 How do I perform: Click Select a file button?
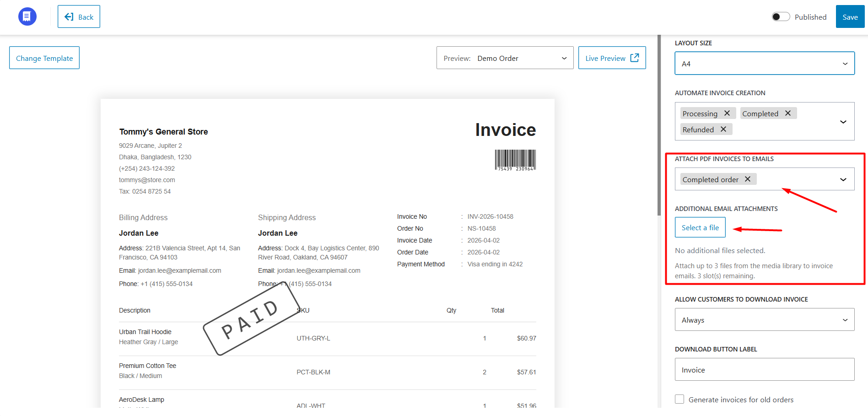coord(700,227)
